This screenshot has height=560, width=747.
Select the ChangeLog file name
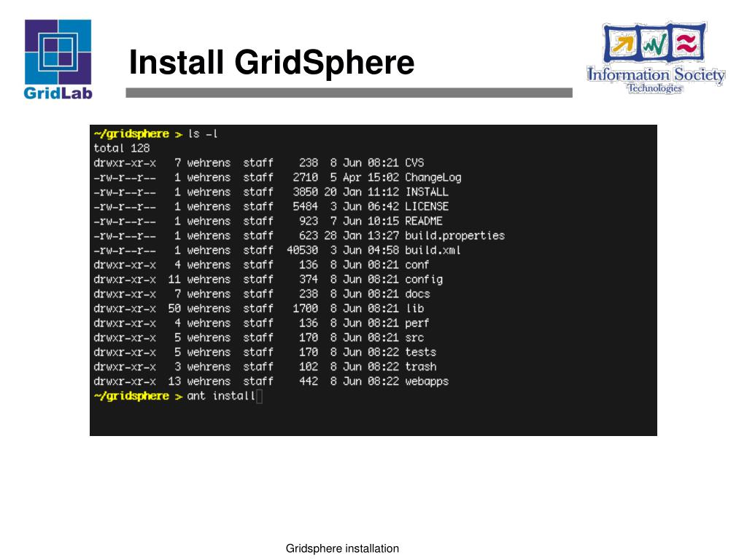(x=433, y=178)
